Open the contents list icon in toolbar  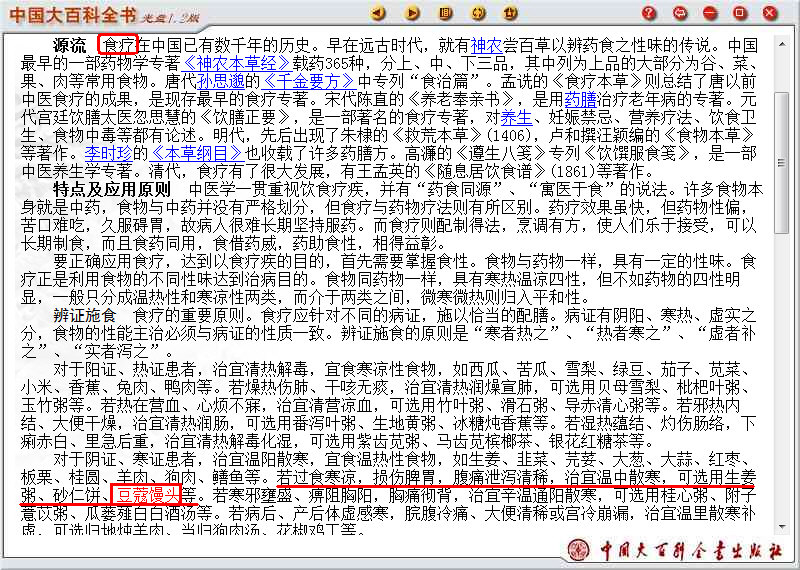pyautogui.click(x=444, y=13)
